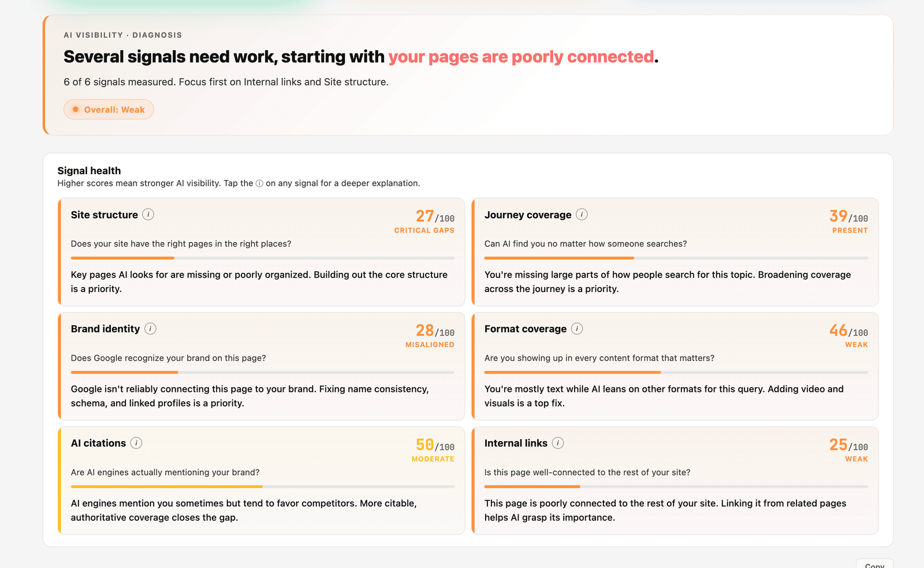Select the Site structure signal card
The height and width of the screenshot is (568, 924).
pyautogui.click(x=261, y=252)
